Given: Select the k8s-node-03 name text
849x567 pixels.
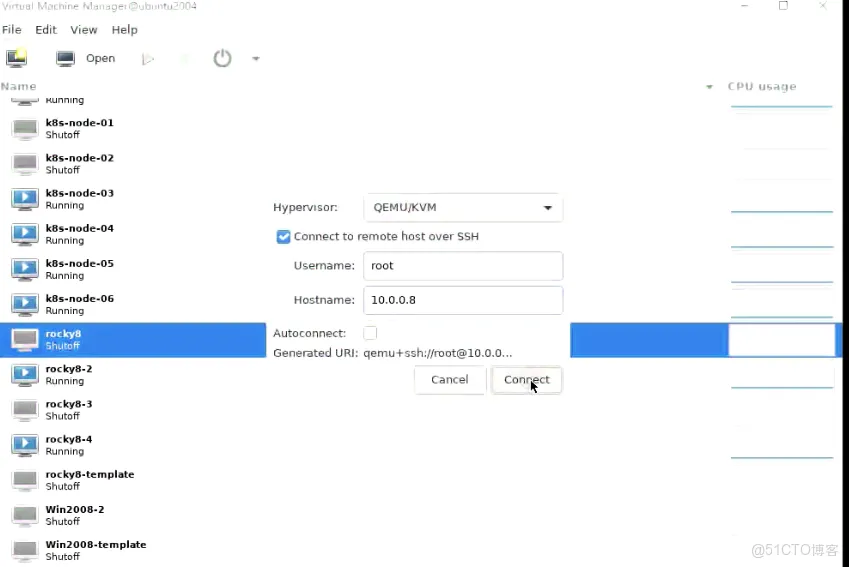Looking at the screenshot, I should click(80, 193).
